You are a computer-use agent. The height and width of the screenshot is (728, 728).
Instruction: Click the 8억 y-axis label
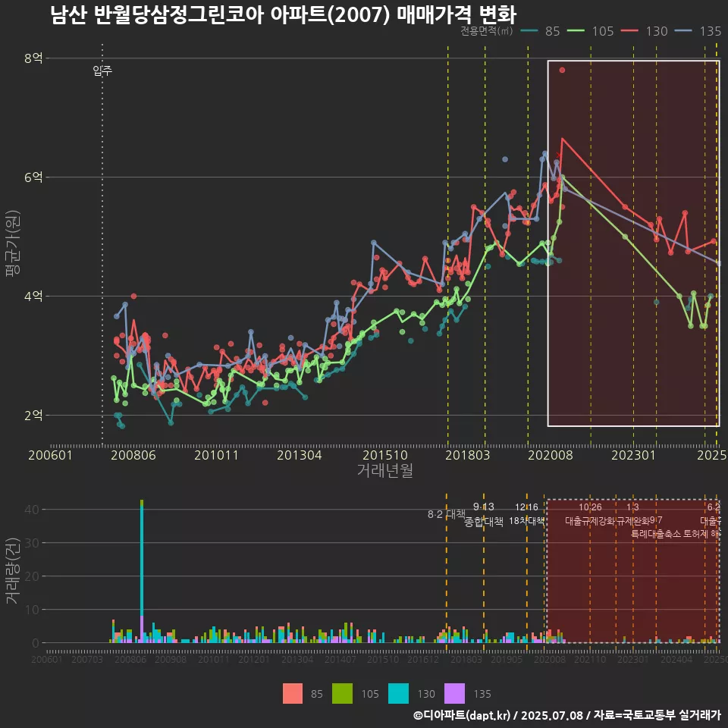pos(33,58)
